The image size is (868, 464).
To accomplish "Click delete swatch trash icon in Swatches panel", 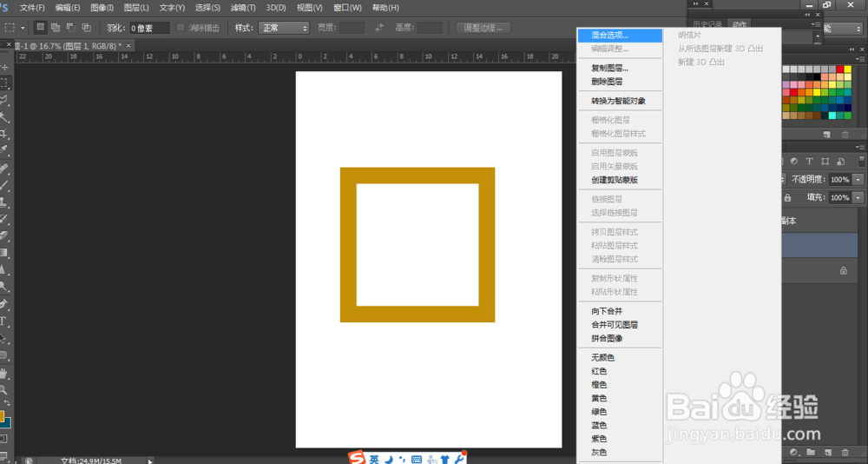I will pos(845,134).
